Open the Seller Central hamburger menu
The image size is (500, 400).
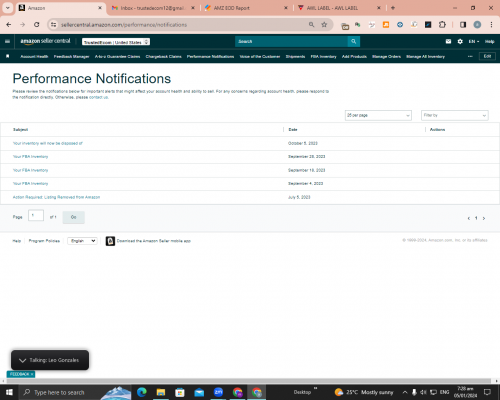[x=7, y=41]
